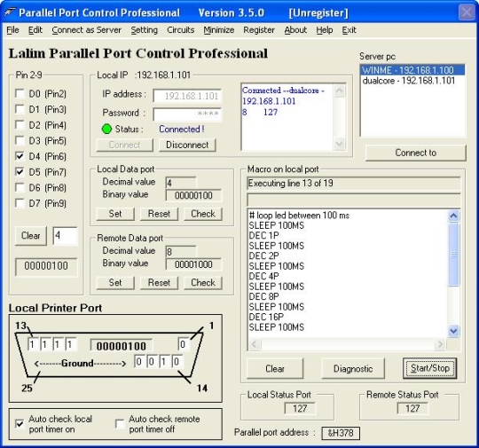Click the macro Clear button
The width and height of the screenshot is (479, 448).
275,368
